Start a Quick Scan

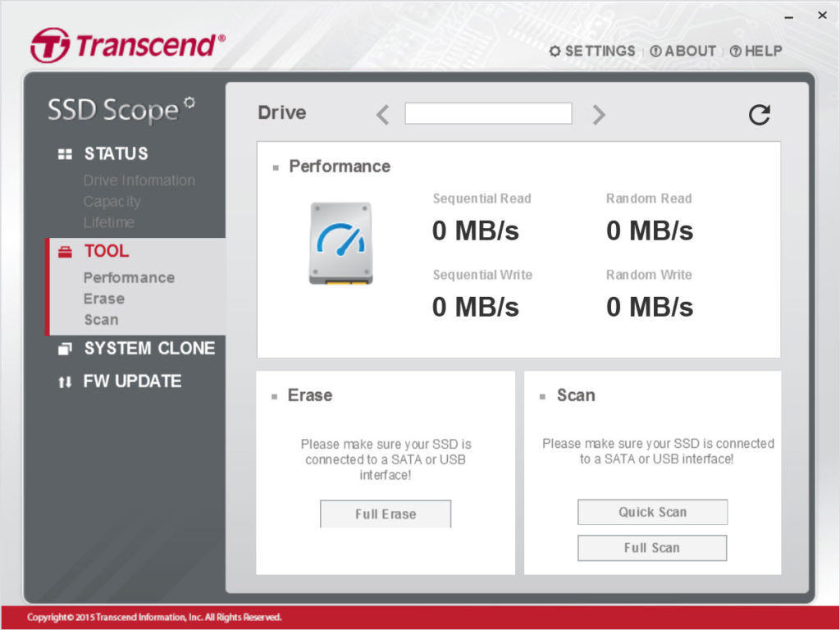point(652,512)
